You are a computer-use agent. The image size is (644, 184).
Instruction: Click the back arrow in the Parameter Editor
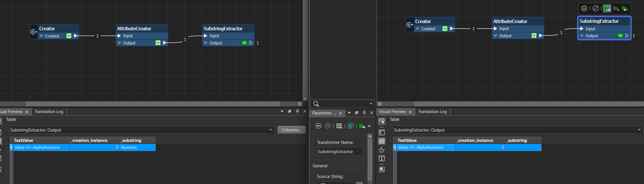tap(318, 126)
